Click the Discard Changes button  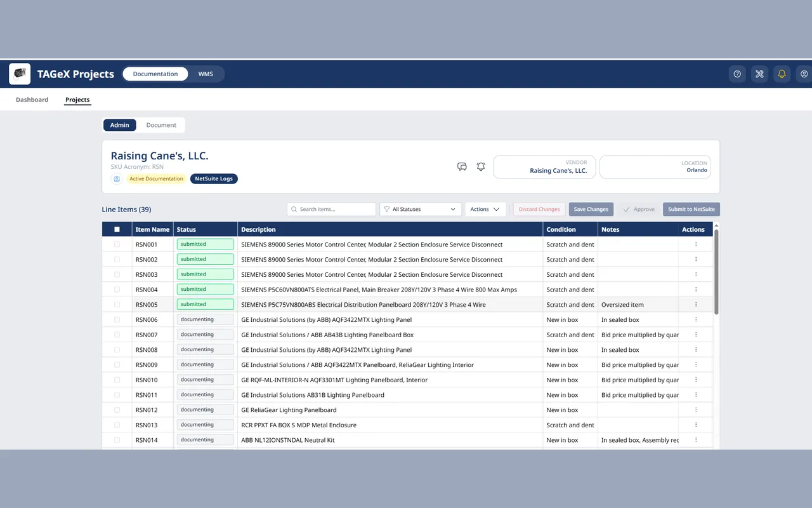click(540, 209)
